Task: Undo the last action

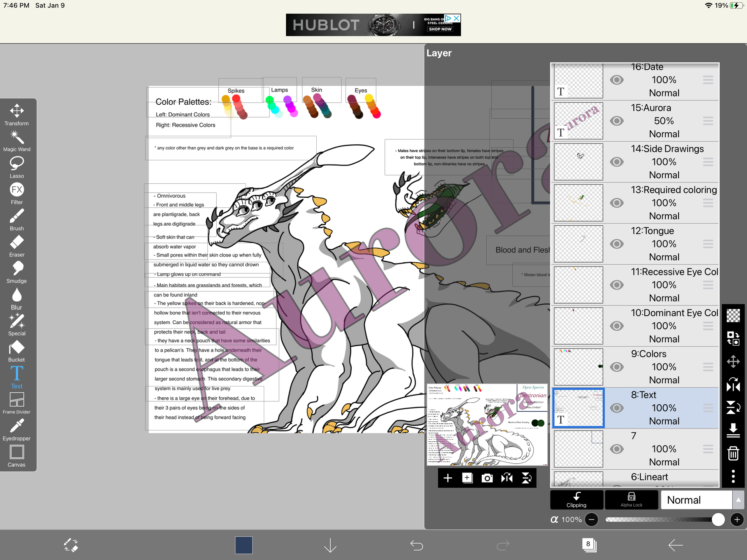Action: 417,545
